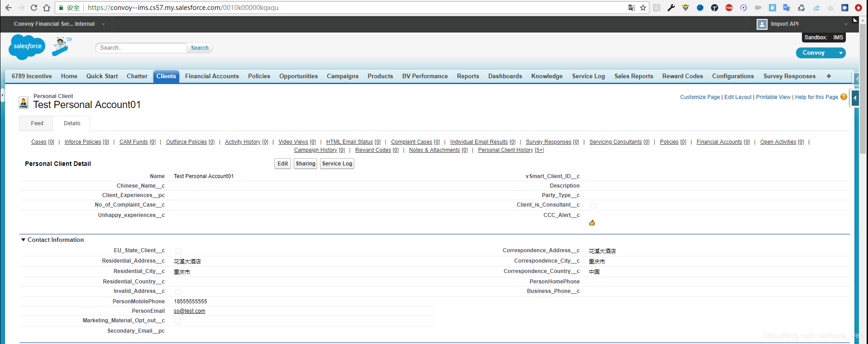Click the black wrench extension icon
The height and width of the screenshot is (344, 868).
point(671,8)
